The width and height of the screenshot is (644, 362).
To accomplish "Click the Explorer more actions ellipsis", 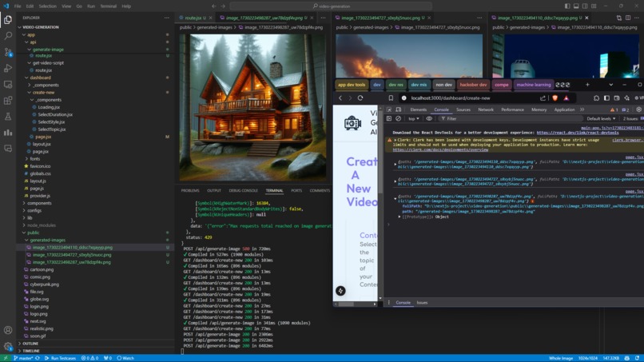I will [x=167, y=18].
